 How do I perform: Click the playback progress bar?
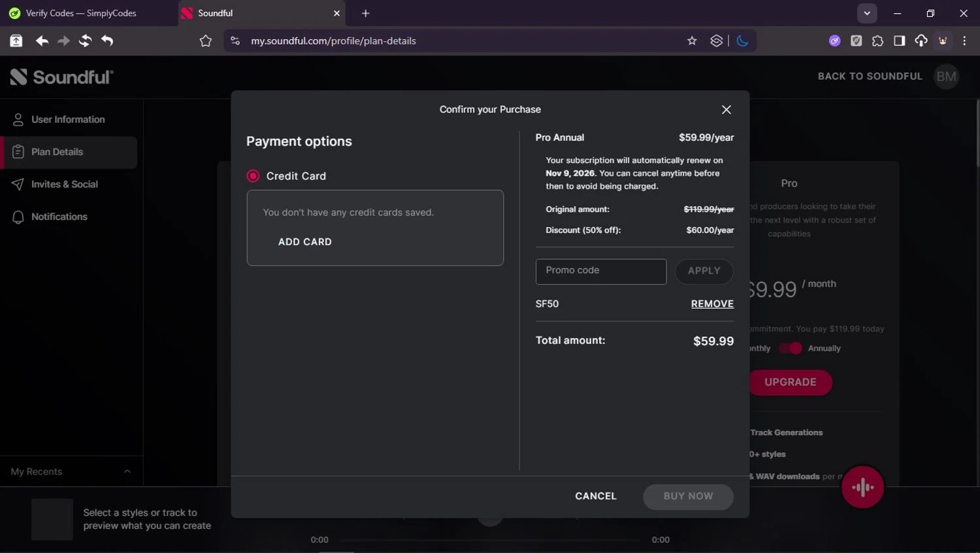pos(490,540)
